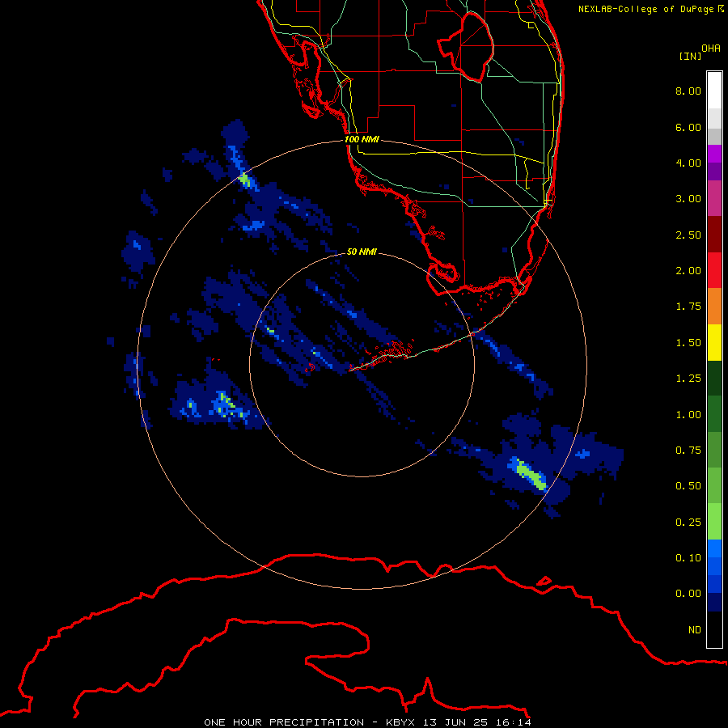Click the yellow swatch in the precipitation legend
The image size is (728, 728).
pos(714,342)
